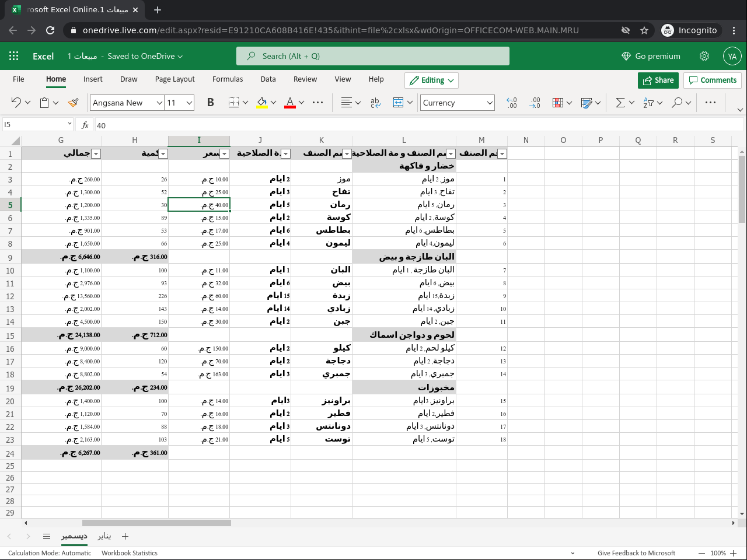Screen dimensions: 747x560
Task: Click Give Feedback to Microsoft
Action: coord(636,553)
